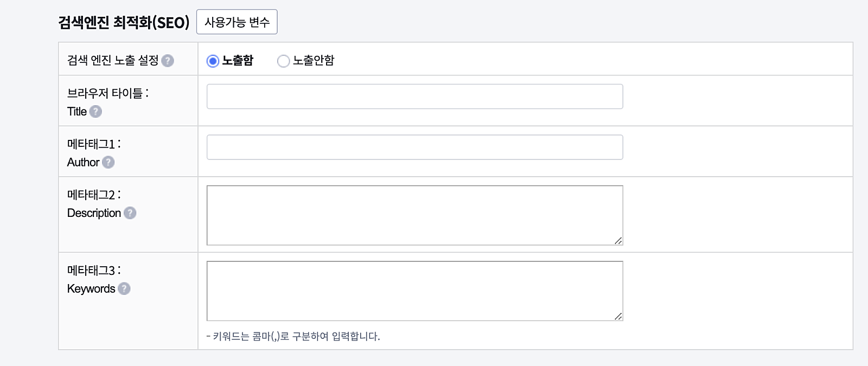868x366 pixels.
Task: Click question mark icon beside Description
Action: [130, 213]
